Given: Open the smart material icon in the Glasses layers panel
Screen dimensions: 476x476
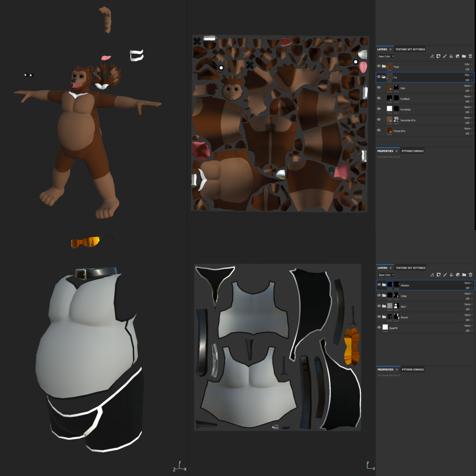Looking at the screenshot, I should pos(458,275).
